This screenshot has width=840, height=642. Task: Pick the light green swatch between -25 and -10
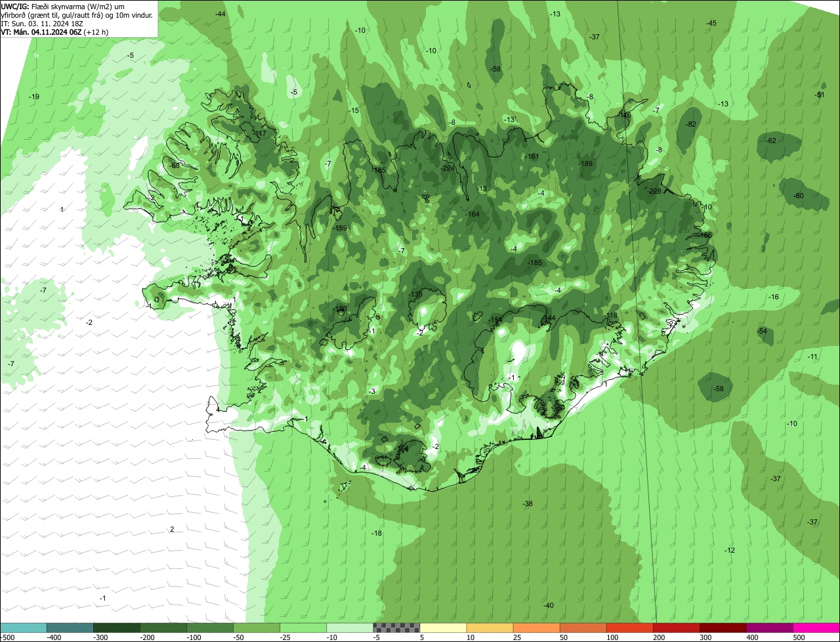tap(303, 628)
